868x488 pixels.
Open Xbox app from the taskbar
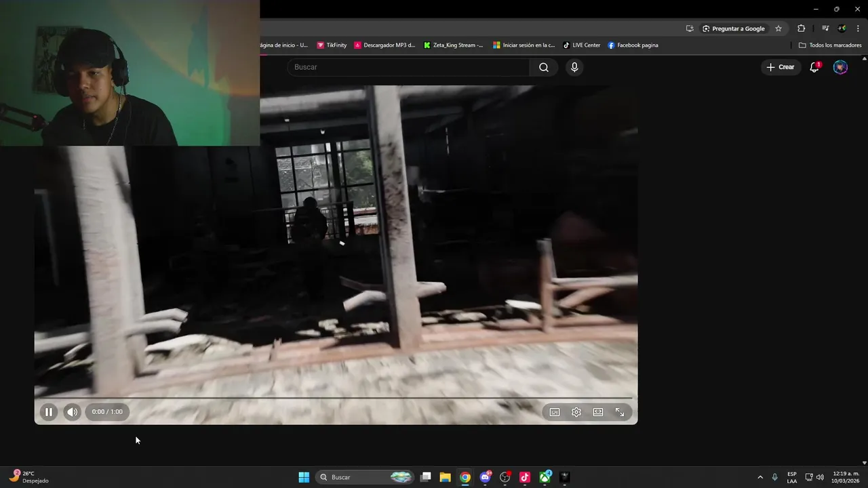click(545, 477)
